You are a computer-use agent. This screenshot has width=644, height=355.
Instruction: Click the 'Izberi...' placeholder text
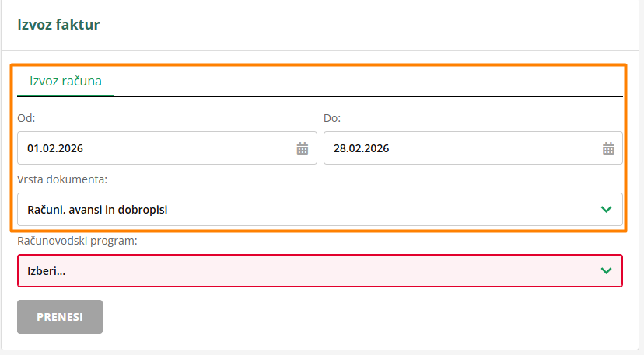pyautogui.click(x=47, y=271)
